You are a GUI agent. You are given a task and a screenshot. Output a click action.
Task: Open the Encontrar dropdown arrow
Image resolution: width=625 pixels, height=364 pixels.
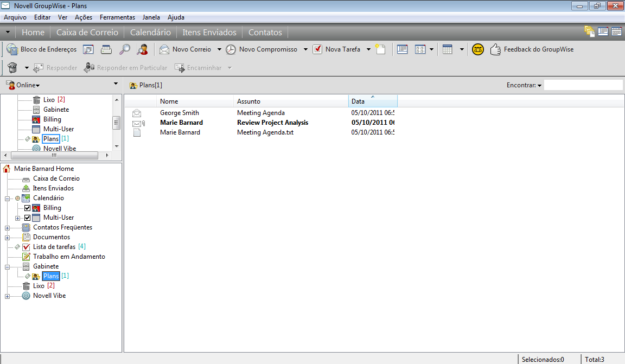tap(539, 85)
